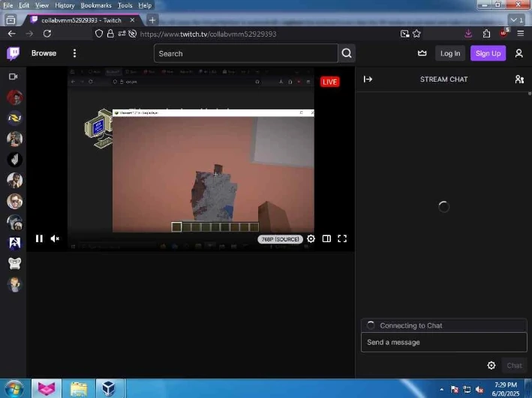Open the extensions puzzle icon
The width and height of the screenshot is (532, 398).
486,33
